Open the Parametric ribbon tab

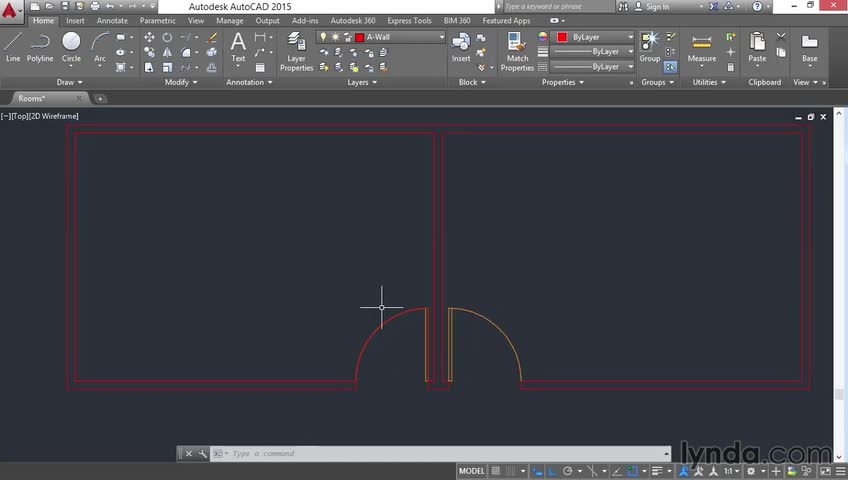[157, 20]
